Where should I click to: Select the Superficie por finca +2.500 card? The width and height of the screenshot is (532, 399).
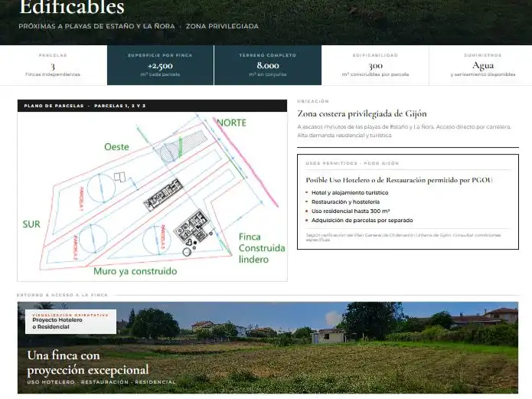click(161, 65)
